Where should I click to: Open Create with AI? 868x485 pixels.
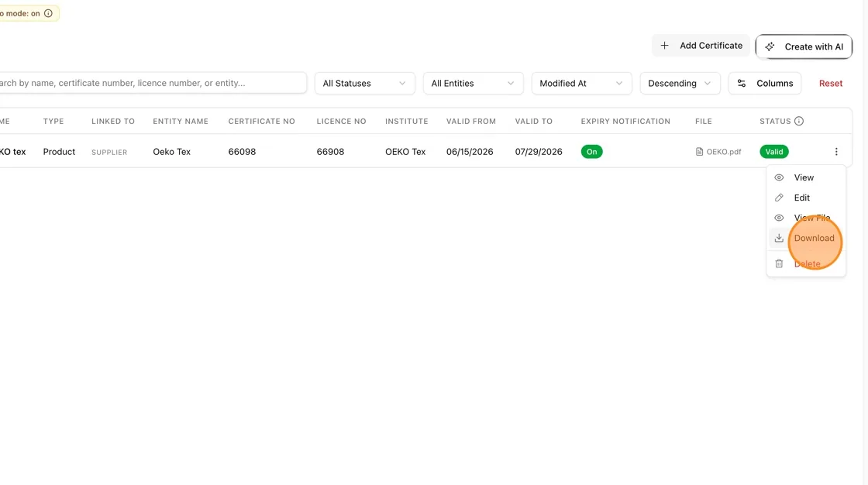pyautogui.click(x=804, y=46)
